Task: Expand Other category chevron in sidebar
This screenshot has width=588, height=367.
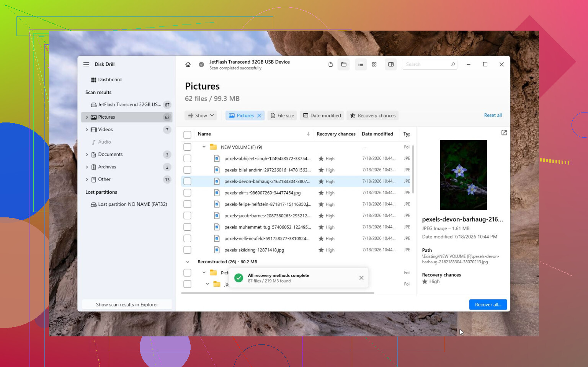Action: pyautogui.click(x=87, y=179)
